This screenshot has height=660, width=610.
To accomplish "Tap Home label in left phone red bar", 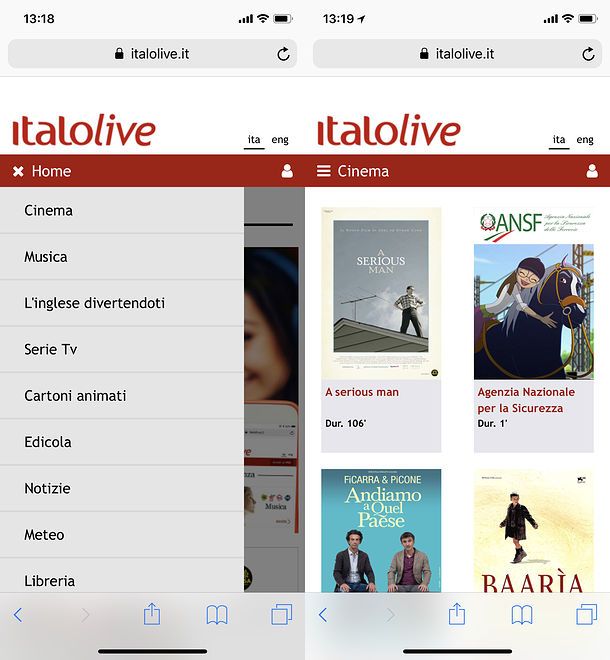I will coord(51,171).
